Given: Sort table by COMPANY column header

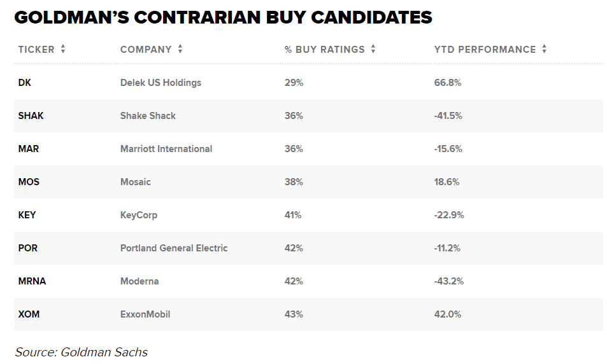Looking at the screenshot, I should 146,50.
